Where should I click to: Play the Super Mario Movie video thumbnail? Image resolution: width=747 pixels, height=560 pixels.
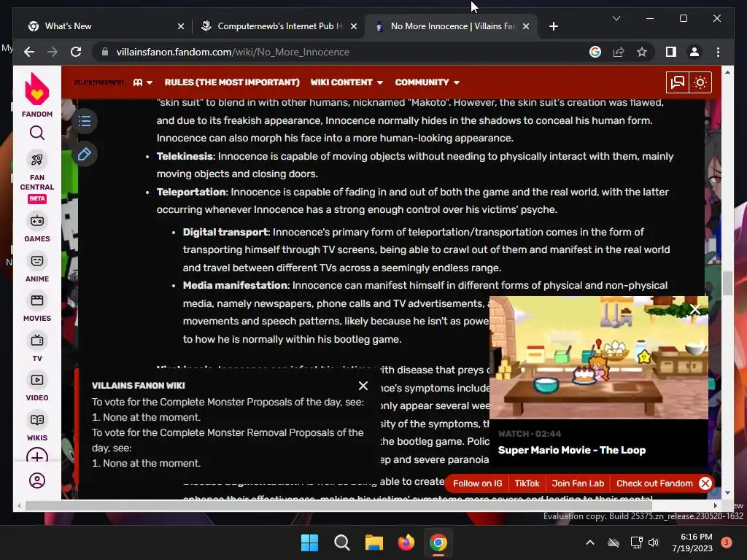pyautogui.click(x=599, y=357)
